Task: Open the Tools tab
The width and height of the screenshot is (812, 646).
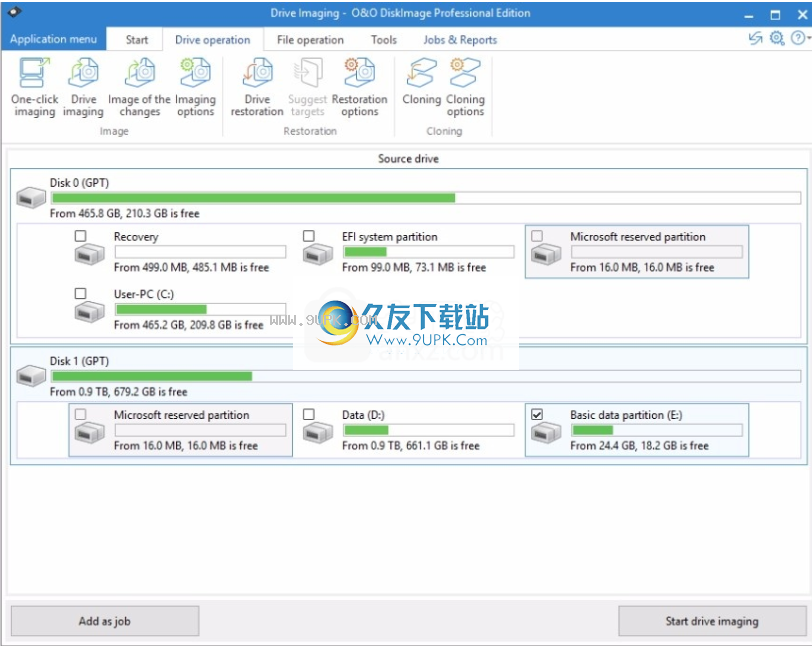Action: coord(384,40)
